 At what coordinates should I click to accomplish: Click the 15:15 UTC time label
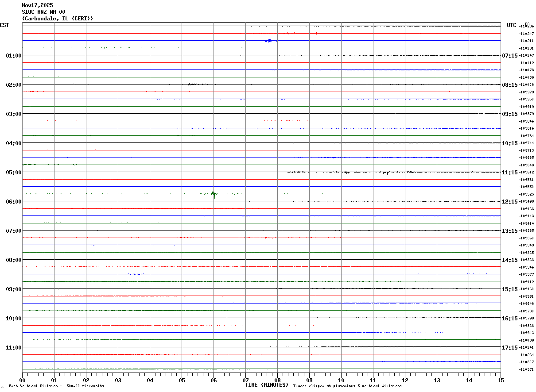pyautogui.click(x=510, y=289)
